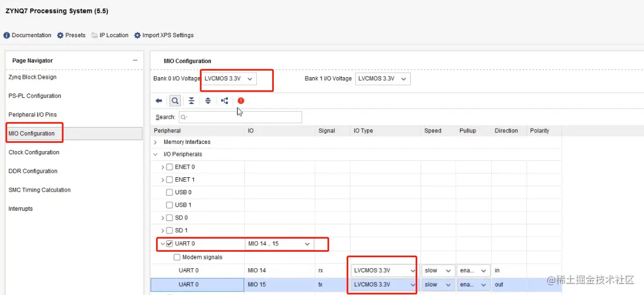The height and width of the screenshot is (295, 644).
Task: Open Pullup dropdown for MIO 14 row
Action: pyautogui.click(x=474, y=270)
